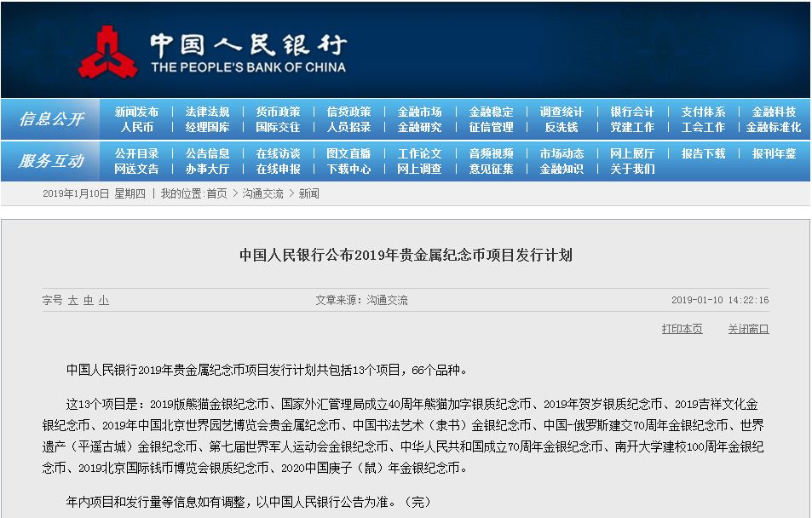812x518 pixels.
Task: Select 金融知识 link
Action: (x=561, y=169)
